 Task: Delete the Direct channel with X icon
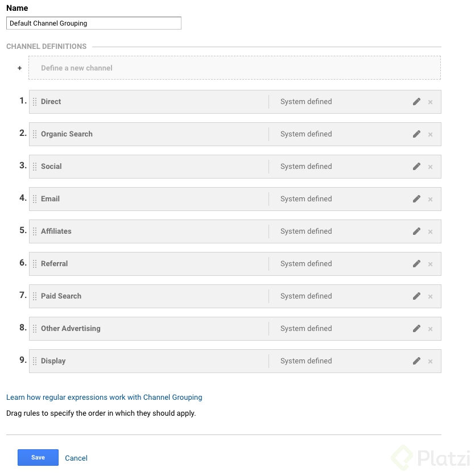tap(430, 102)
